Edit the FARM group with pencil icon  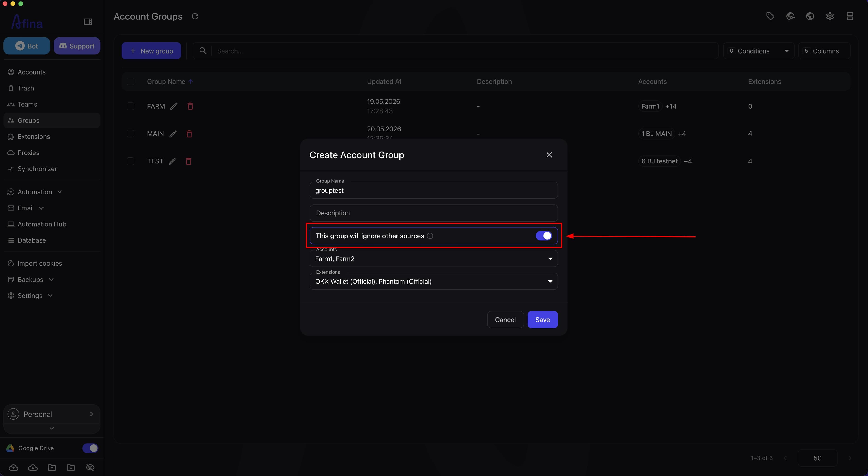pos(174,106)
